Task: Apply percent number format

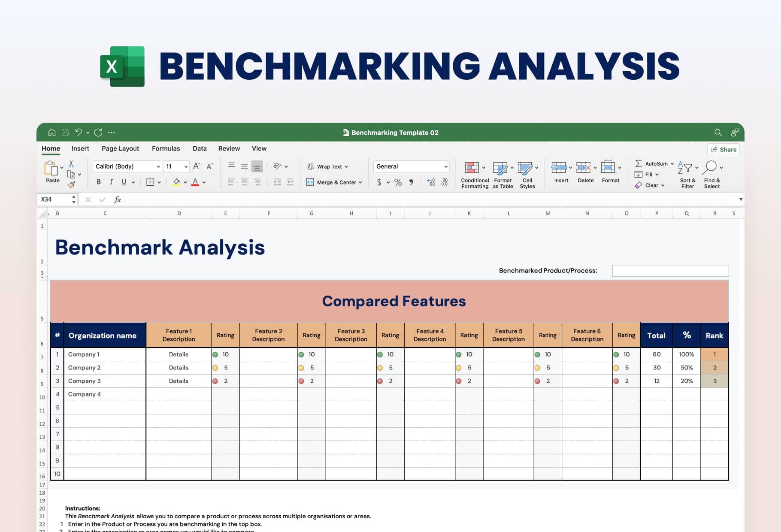Action: tap(397, 182)
